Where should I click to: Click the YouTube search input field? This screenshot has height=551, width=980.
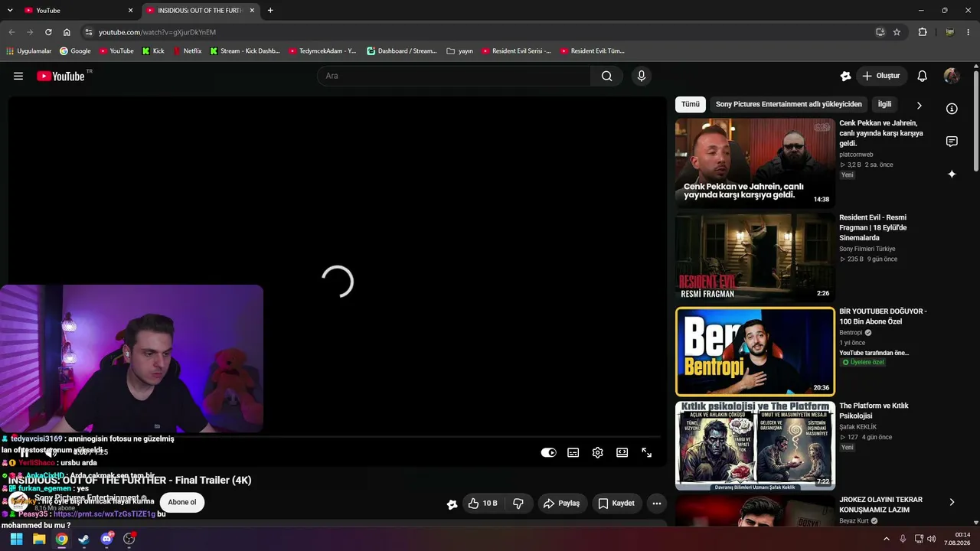453,76
